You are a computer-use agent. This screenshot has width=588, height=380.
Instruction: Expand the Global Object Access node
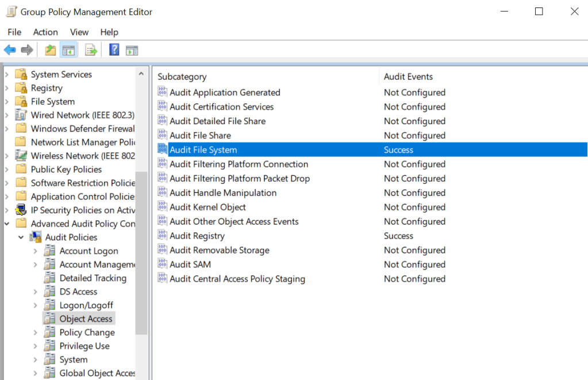point(35,373)
